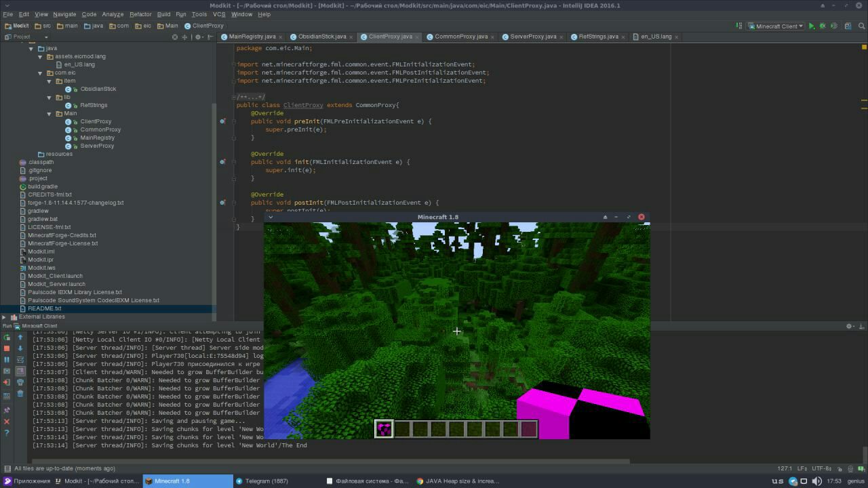Click the volume icon in system tray
This screenshot has height=488, width=868.
pyautogui.click(x=817, y=481)
